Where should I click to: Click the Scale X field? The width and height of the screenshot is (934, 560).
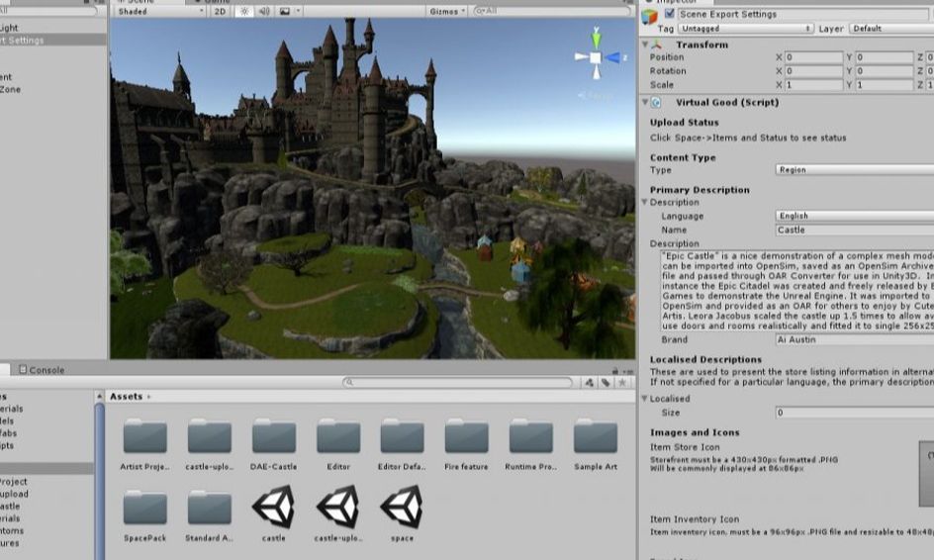813,85
